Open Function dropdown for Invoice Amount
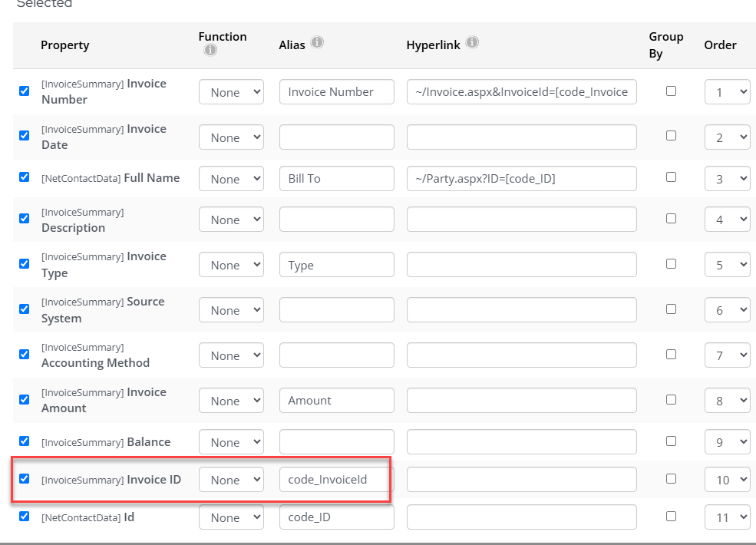The image size is (756, 545). [x=231, y=401]
